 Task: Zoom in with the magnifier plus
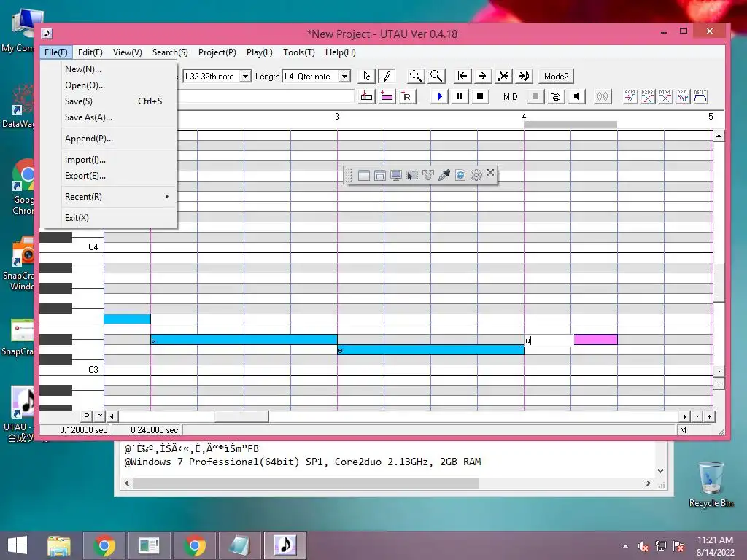415,76
